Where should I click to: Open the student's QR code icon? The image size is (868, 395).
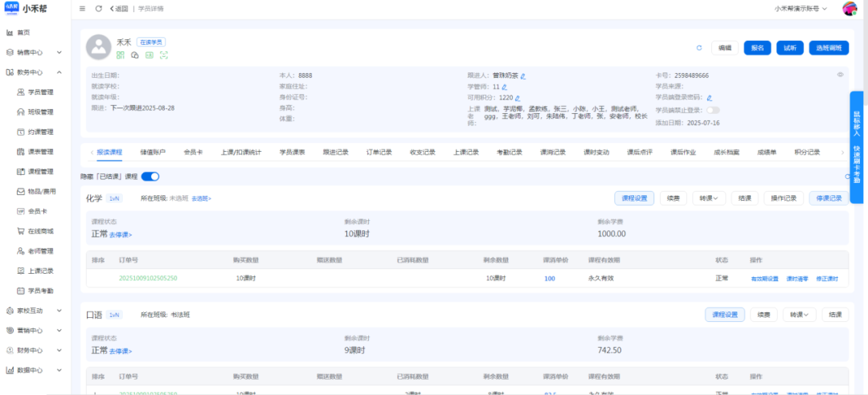click(x=121, y=55)
